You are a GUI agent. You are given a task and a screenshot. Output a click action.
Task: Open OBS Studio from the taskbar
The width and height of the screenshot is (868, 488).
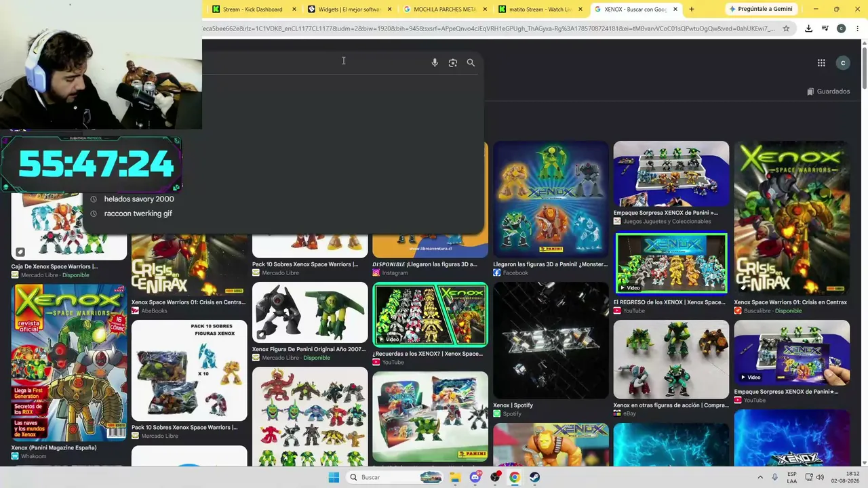pyautogui.click(x=495, y=477)
